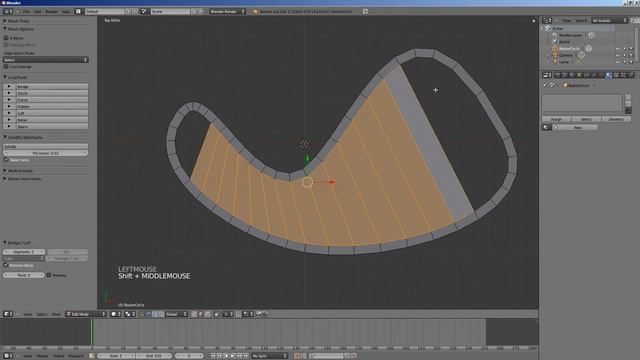Viewport: 640px width, 360px height.
Task: Click the face select mode icon
Action: (x=208, y=314)
